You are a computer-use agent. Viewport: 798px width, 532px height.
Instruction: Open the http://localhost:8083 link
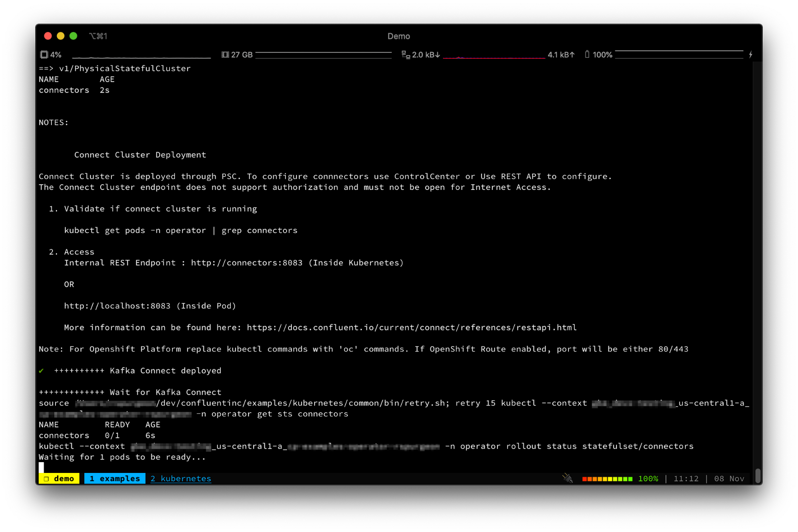[x=117, y=306]
